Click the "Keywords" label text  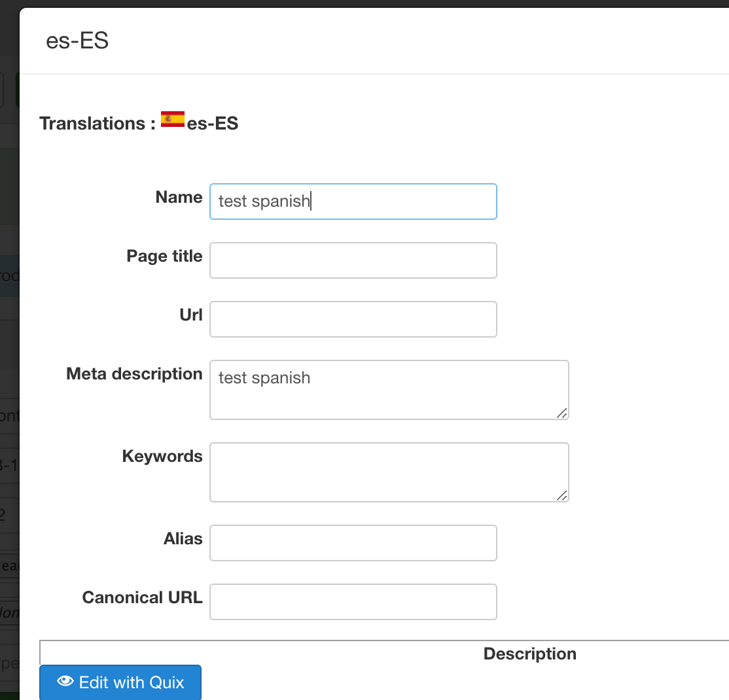pyautogui.click(x=162, y=457)
